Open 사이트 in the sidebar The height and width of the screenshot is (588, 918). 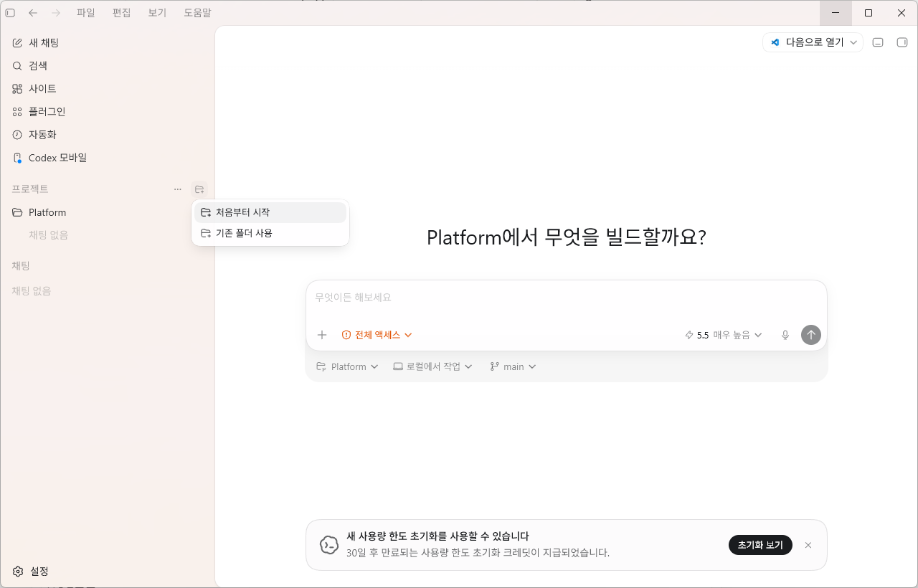pos(108,89)
